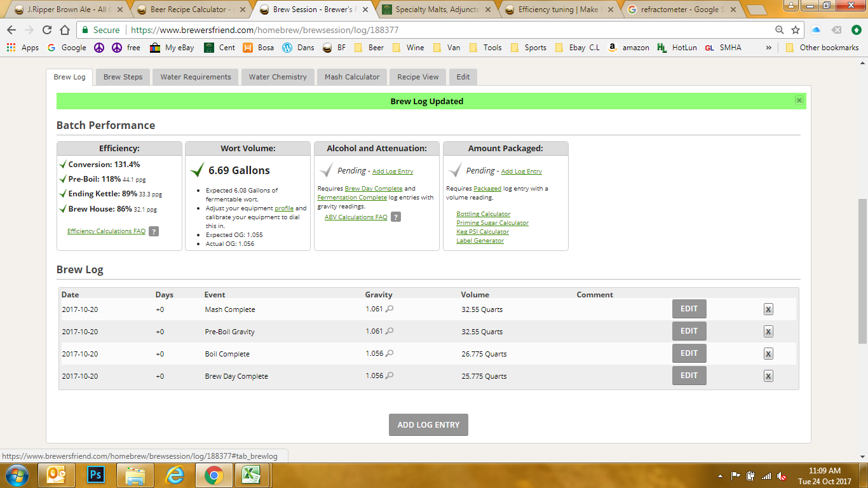Switch to the Water Requirements tab
Screen dimensions: 868x488
coord(196,77)
